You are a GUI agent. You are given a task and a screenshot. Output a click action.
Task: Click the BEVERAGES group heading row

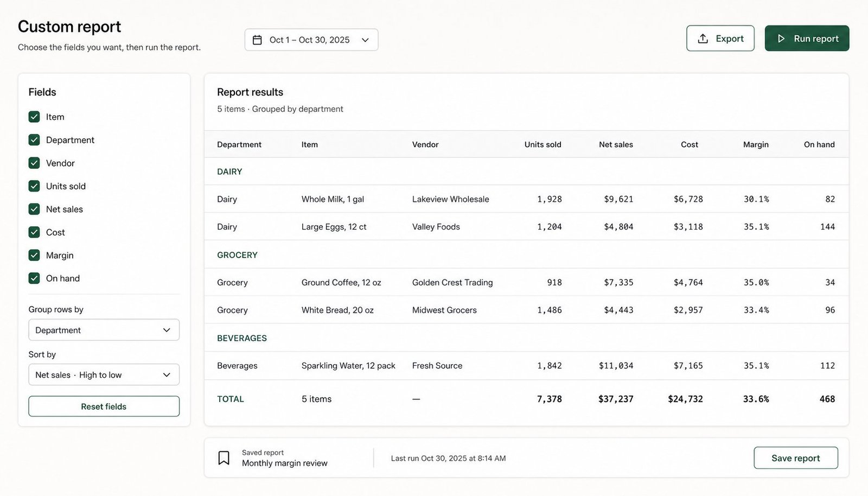526,338
